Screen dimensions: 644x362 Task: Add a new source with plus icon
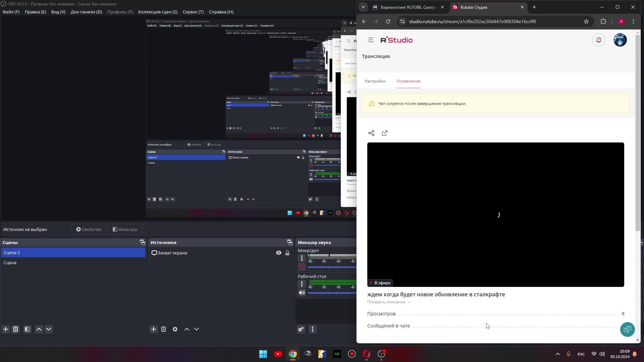[154, 329]
